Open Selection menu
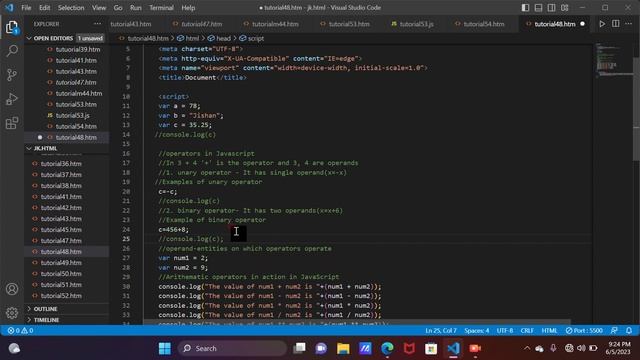640x360 pixels. [71, 8]
